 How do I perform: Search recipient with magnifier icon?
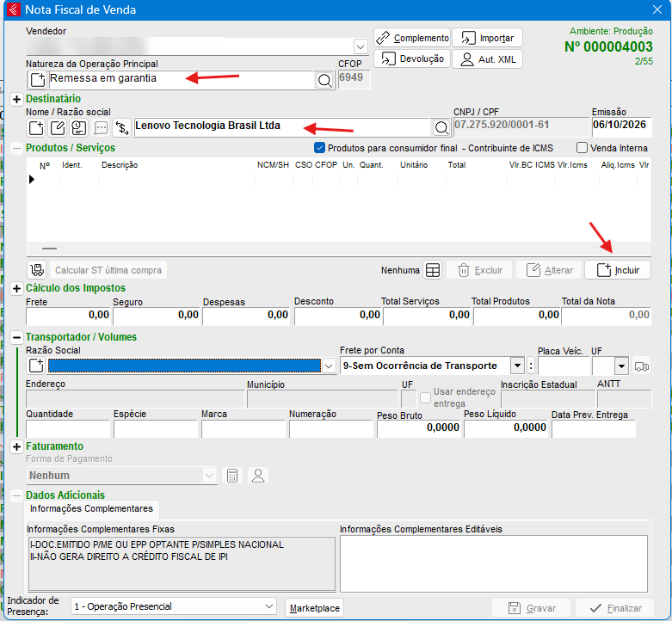click(x=441, y=127)
